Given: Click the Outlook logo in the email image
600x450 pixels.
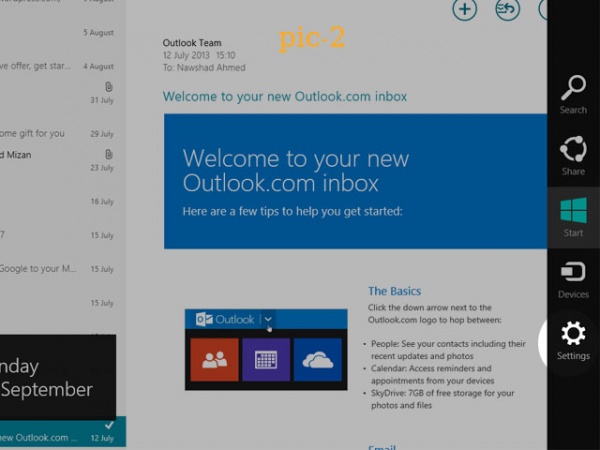Looking at the screenshot, I should 224,319.
